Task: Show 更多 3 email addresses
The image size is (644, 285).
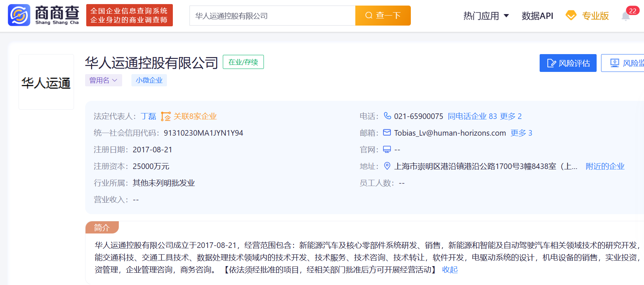Action: click(x=521, y=133)
